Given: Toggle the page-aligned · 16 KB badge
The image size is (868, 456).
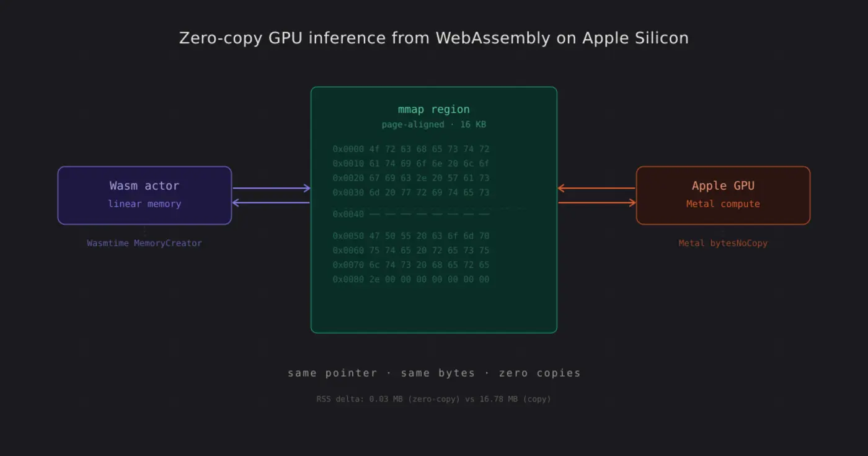Looking at the screenshot, I should click(x=434, y=124).
